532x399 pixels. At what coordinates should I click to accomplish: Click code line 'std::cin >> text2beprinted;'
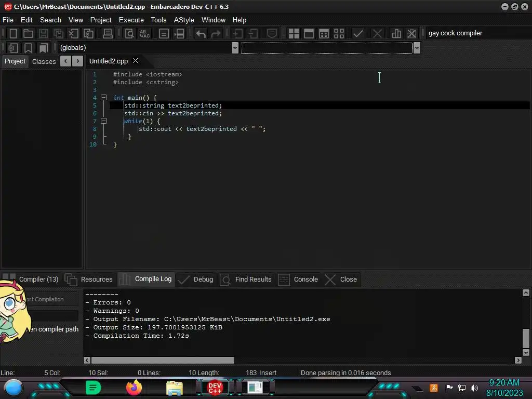[173, 113]
